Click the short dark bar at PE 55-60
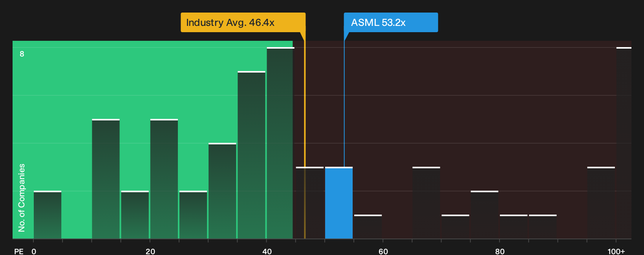This screenshot has height=255, width=644. coord(368,227)
